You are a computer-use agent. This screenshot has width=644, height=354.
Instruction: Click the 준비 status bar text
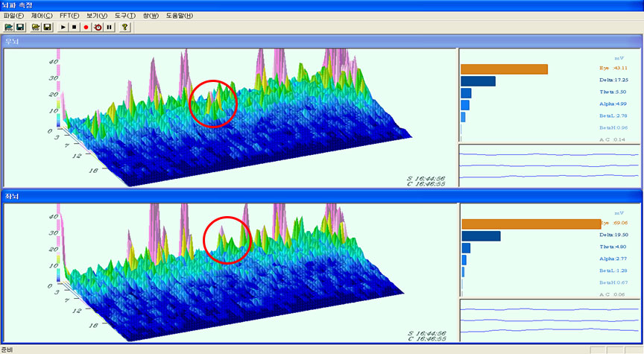(x=7, y=350)
